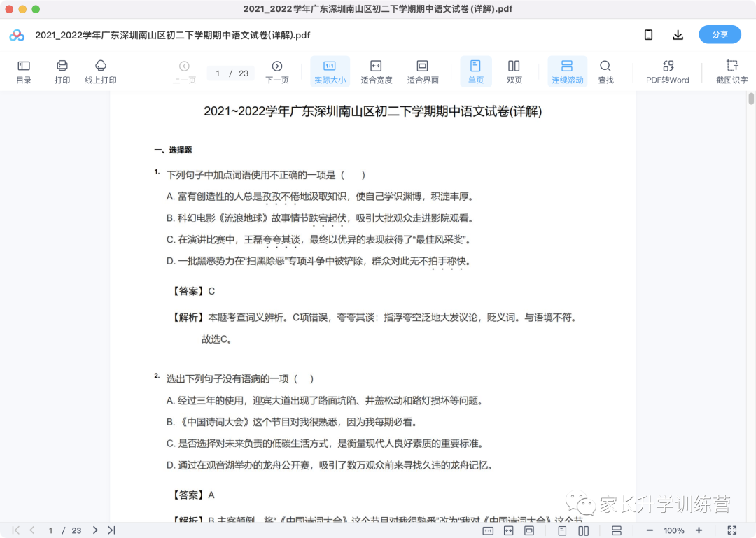Image resolution: width=756 pixels, height=538 pixels.
Task: Launch PDF转Word conversion
Action: click(x=668, y=71)
